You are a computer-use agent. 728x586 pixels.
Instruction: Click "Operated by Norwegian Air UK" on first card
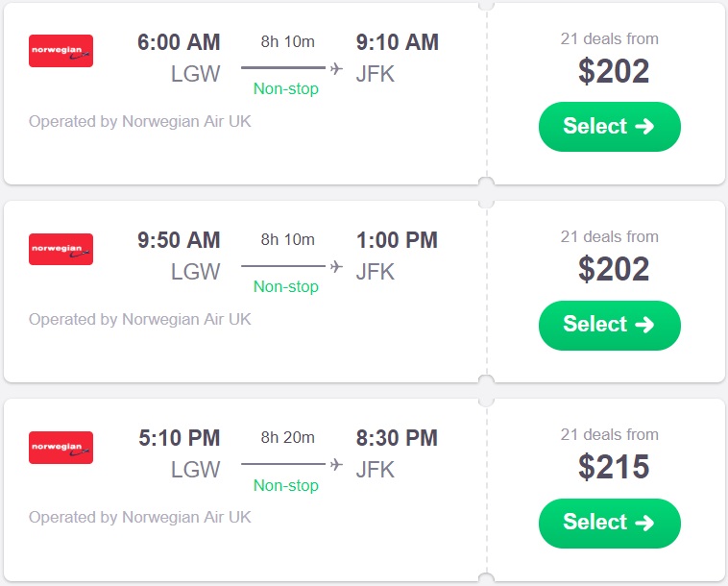click(x=139, y=122)
